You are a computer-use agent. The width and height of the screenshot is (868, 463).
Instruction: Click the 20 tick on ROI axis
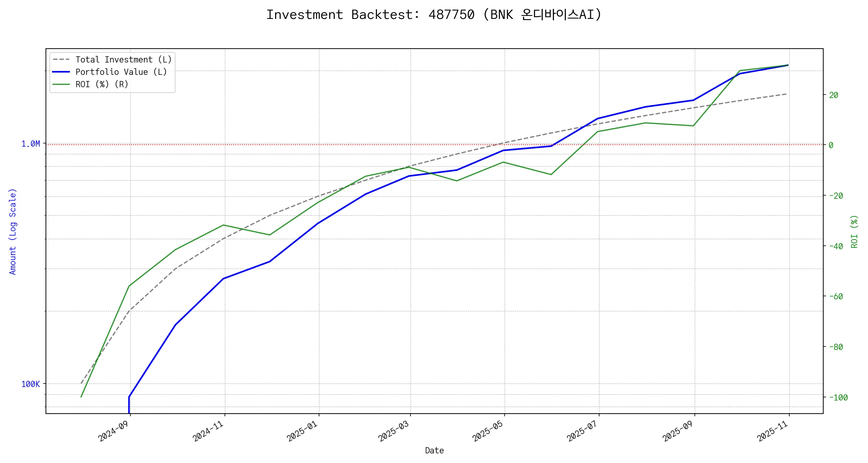tap(833, 95)
